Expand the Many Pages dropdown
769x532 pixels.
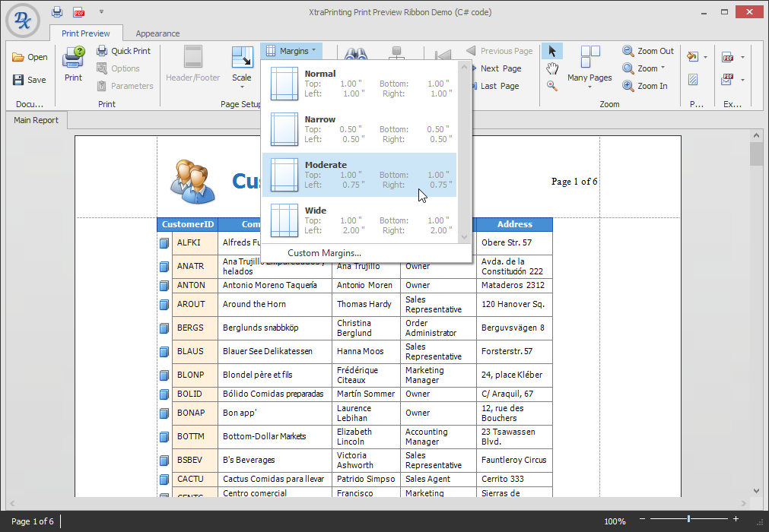tap(589, 78)
